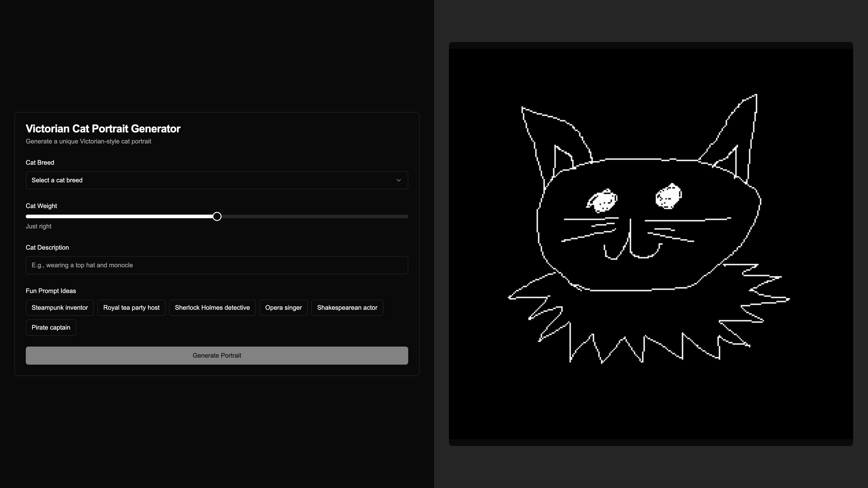
Task: Choose the Steampunk inventor prompt idea
Action: [60, 307]
